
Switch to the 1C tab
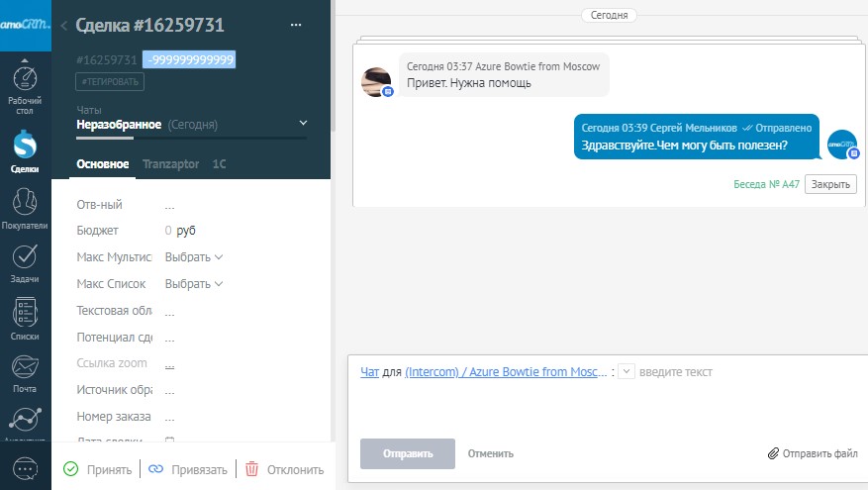click(219, 164)
